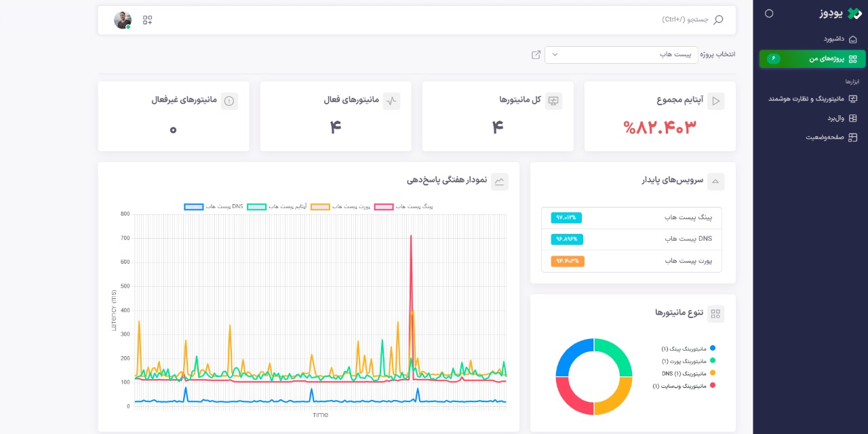Collapse the سرویس‌های پایدار panel chevron
This screenshot has height=434, width=868.
(715, 181)
